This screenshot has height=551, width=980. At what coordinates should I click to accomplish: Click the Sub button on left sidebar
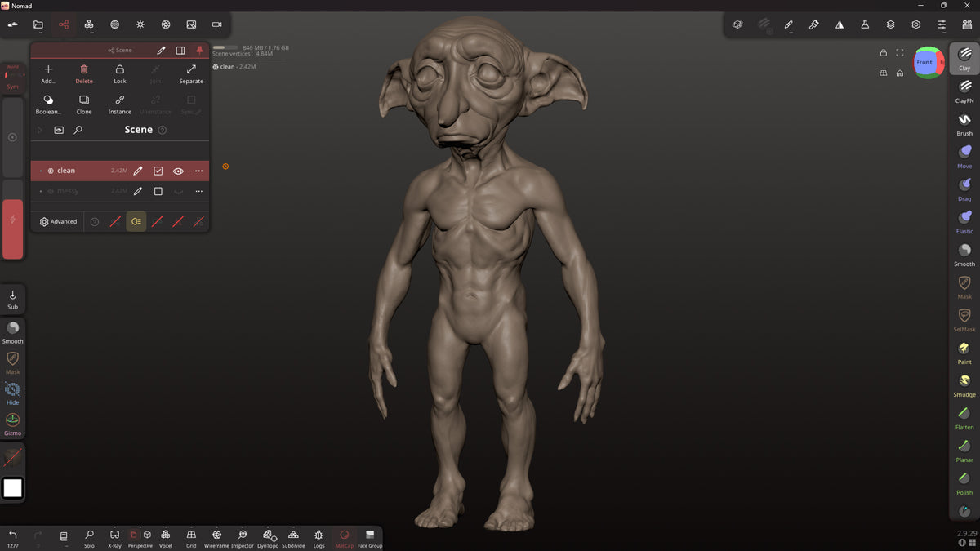point(13,299)
